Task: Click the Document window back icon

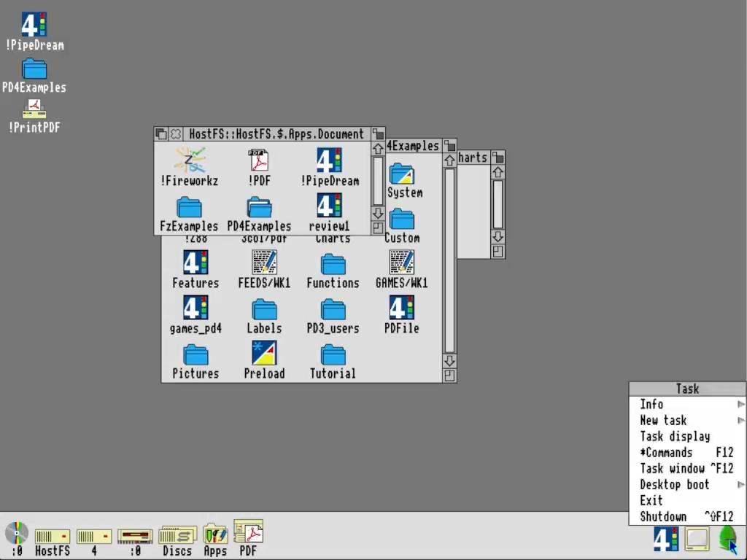Action: pos(161,134)
